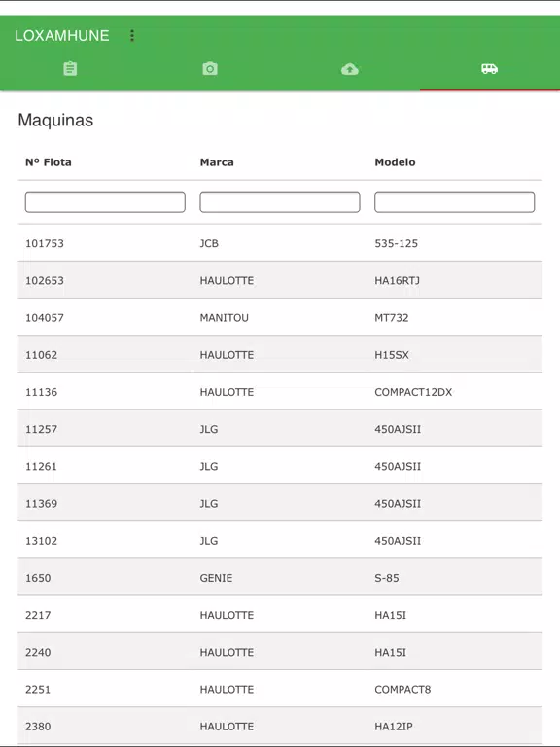The width and height of the screenshot is (560, 747).
Task: Select fleet number 101753
Action: 45,243
